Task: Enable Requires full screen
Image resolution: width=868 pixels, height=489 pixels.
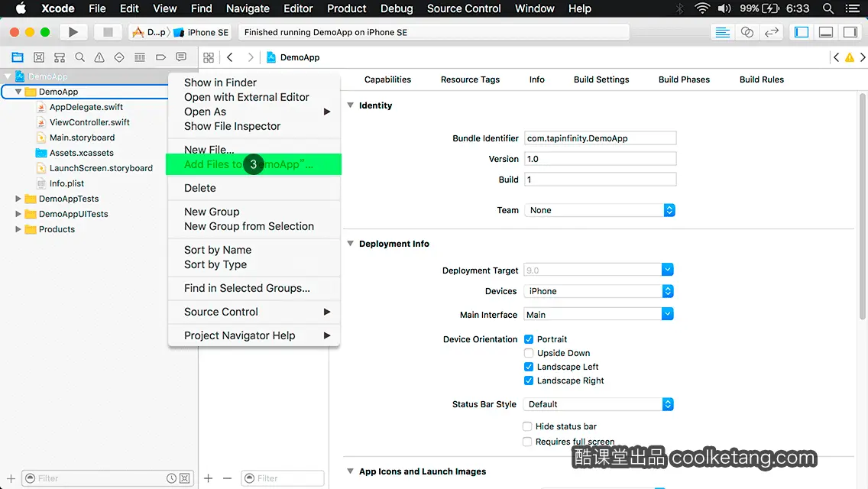Action: point(527,442)
